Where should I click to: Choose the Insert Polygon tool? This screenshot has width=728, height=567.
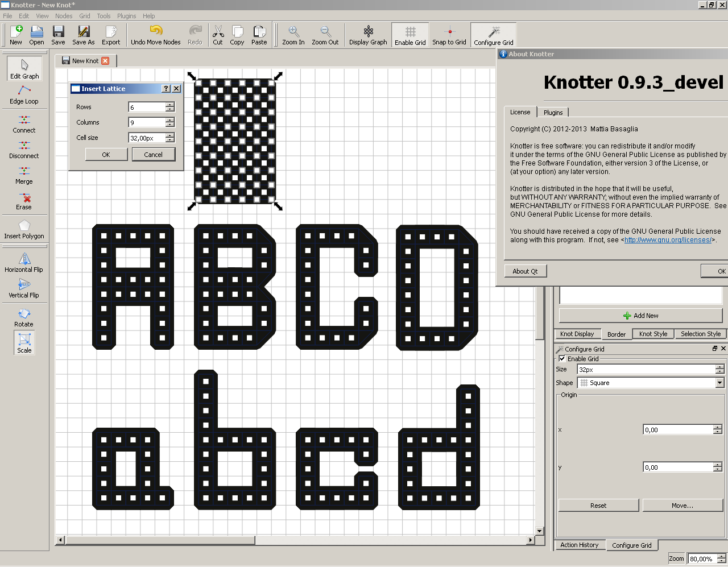pos(24,229)
